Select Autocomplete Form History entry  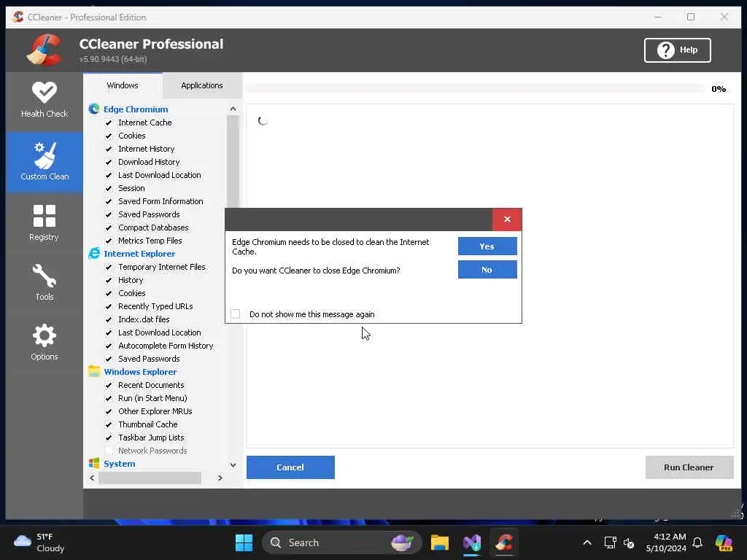[x=166, y=345]
